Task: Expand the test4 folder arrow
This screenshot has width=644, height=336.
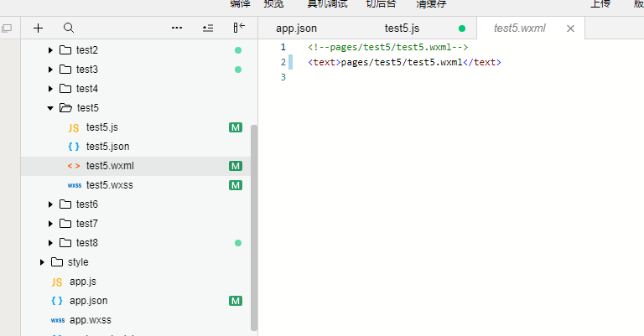Action: point(50,89)
